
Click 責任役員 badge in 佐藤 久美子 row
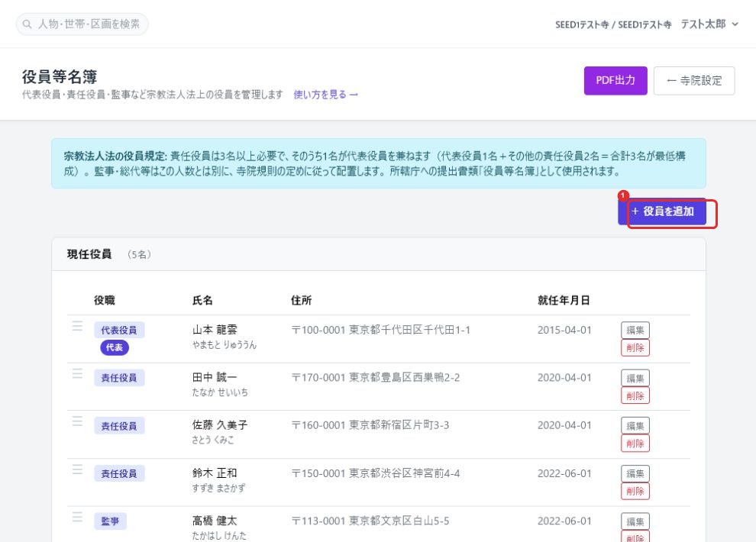pyautogui.click(x=119, y=426)
